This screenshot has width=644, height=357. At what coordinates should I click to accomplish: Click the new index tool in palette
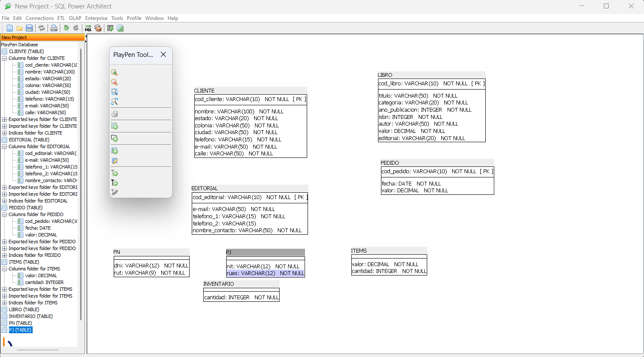(114, 138)
